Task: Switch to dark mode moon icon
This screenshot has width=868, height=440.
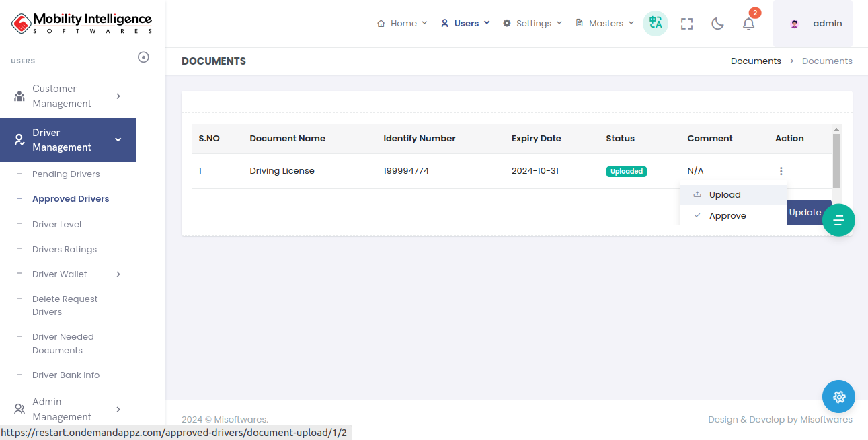Action: 717,24
